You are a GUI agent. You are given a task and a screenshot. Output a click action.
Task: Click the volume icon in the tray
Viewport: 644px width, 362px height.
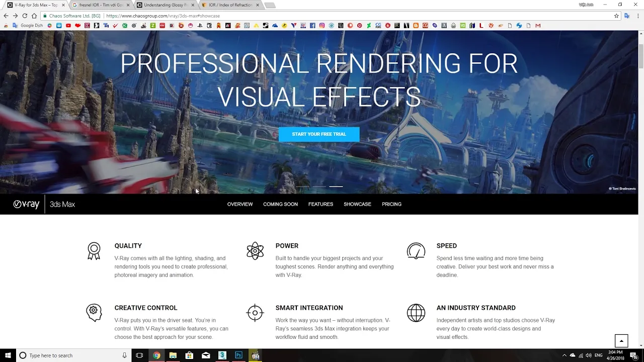pos(588,355)
